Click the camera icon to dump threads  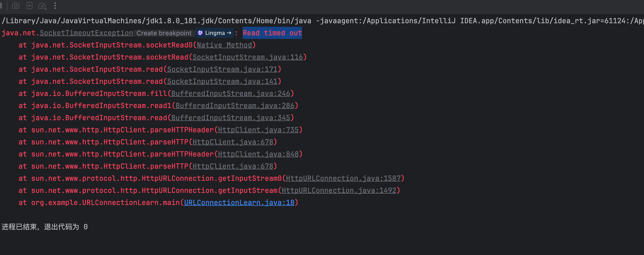(16, 6)
